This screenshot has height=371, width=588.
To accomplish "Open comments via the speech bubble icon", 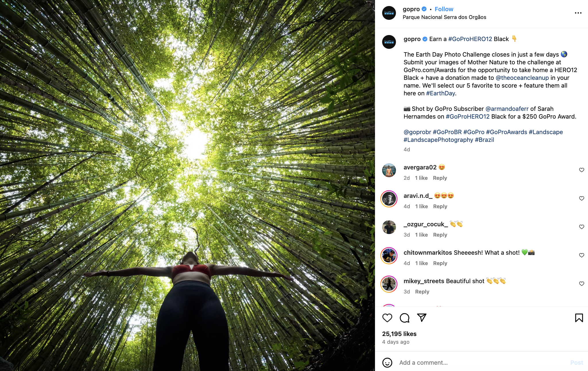I will click(405, 318).
